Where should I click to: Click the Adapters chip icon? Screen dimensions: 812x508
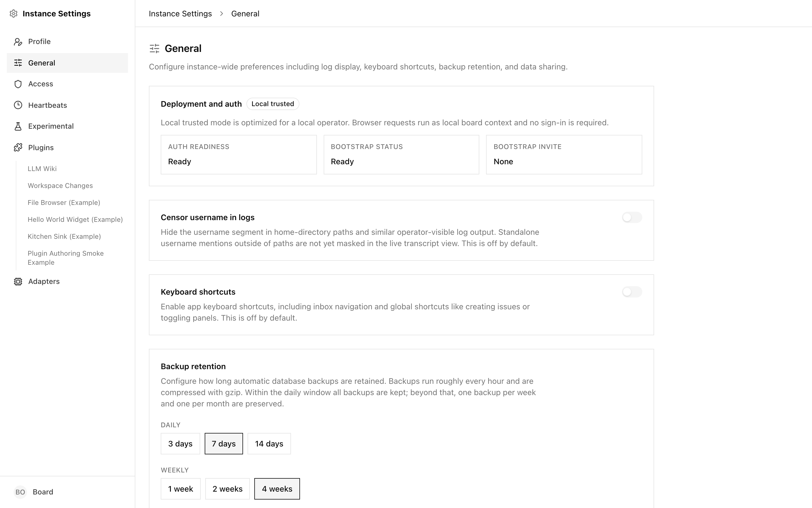(x=18, y=282)
